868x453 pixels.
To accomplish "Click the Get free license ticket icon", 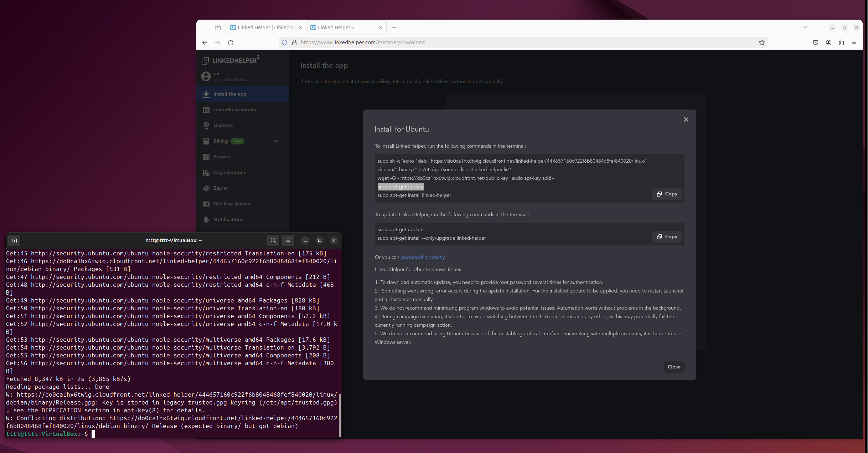I will click(206, 204).
